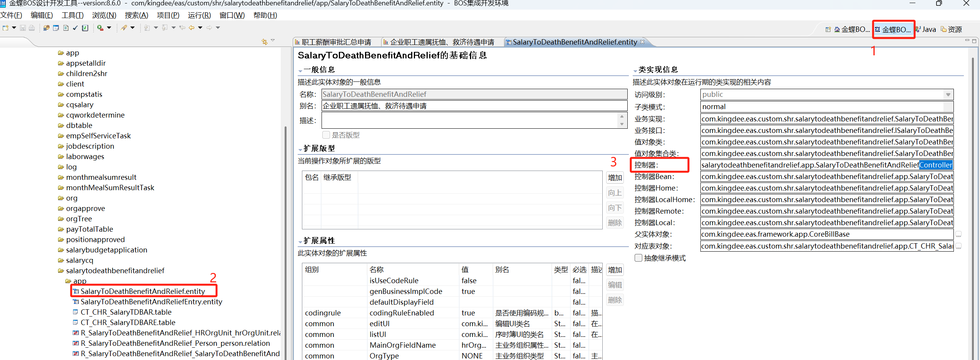The height and width of the screenshot is (360, 980).
Task: Click the 别名 input field
Action: click(474, 106)
